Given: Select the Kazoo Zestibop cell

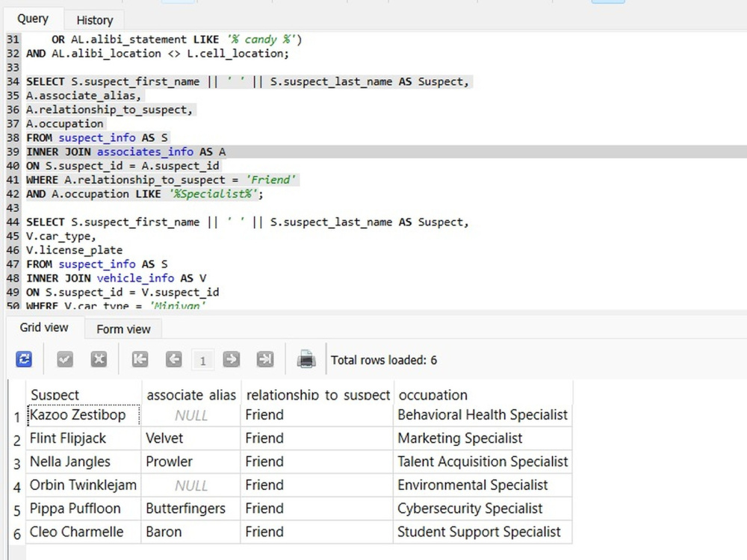Looking at the screenshot, I should [x=84, y=414].
